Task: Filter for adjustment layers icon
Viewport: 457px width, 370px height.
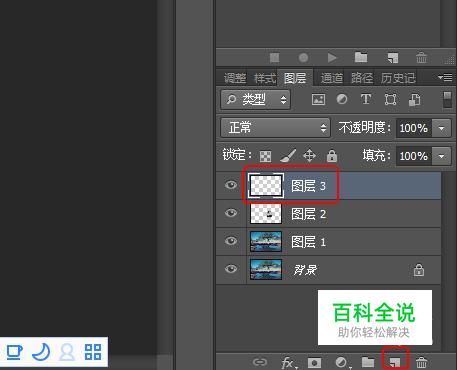Action: (x=342, y=99)
